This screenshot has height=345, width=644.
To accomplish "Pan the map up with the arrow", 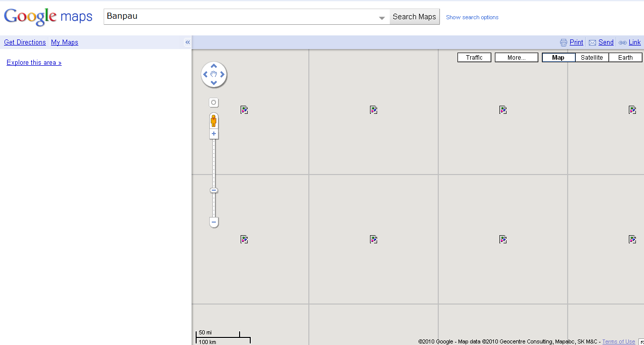I will (214, 66).
